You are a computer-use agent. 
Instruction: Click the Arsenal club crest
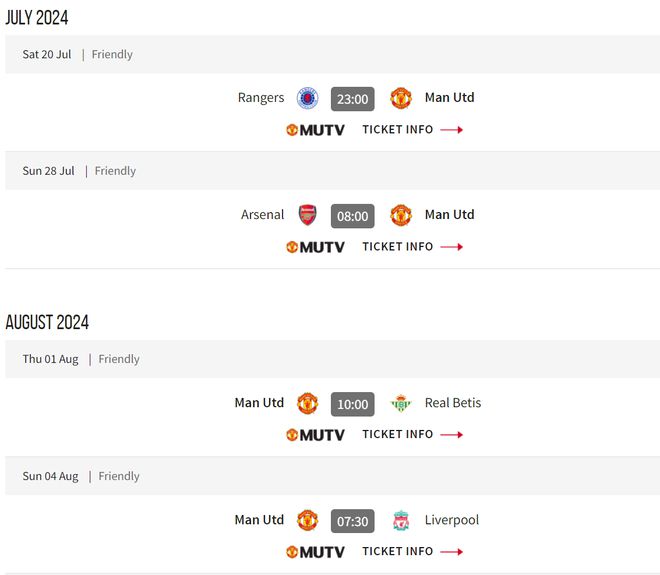pyautogui.click(x=307, y=215)
